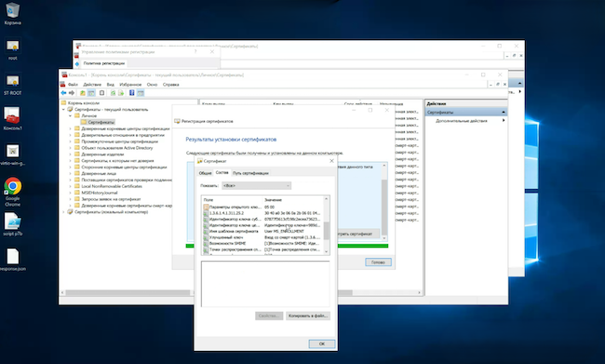605x364 pixels.
Task: Open the Показать <Все> dropdown
Action: click(256, 185)
